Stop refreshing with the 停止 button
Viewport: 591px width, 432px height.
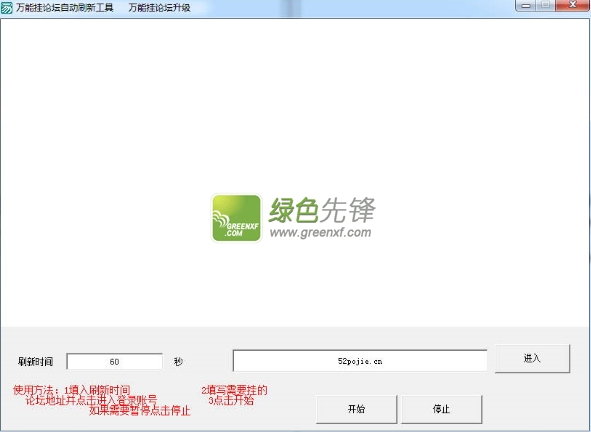[x=441, y=409]
